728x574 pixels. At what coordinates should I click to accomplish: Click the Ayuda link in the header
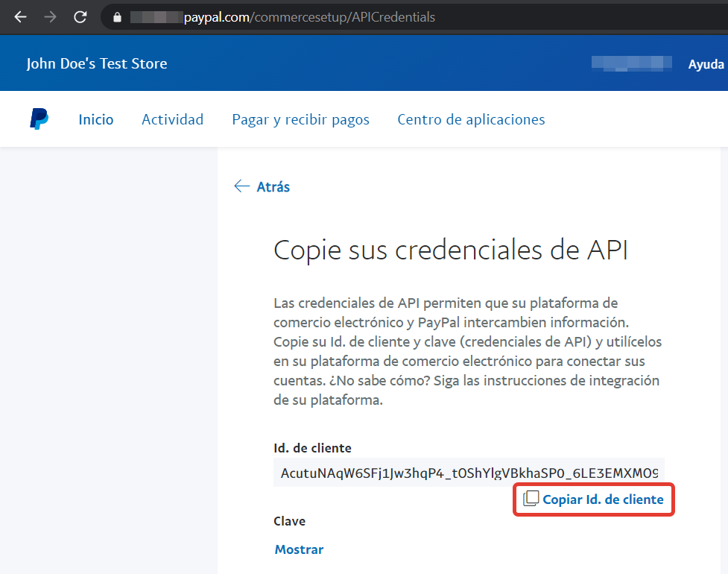pos(706,64)
